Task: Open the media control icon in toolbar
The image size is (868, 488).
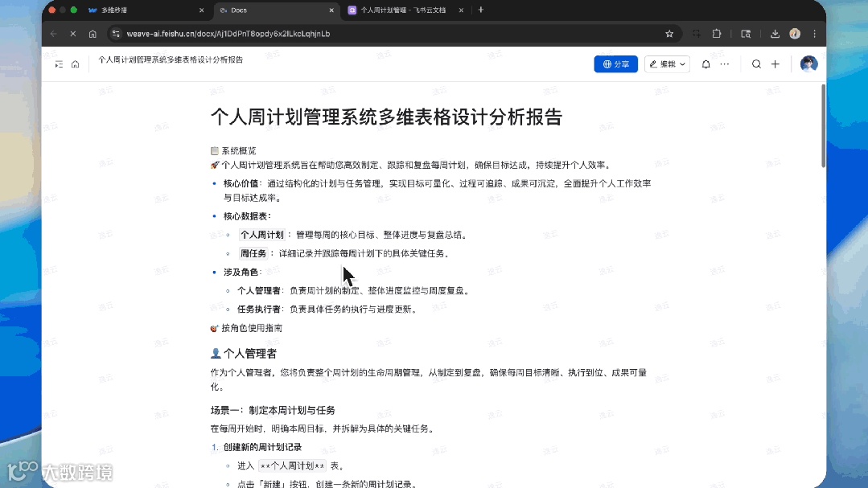Action: [x=747, y=34]
